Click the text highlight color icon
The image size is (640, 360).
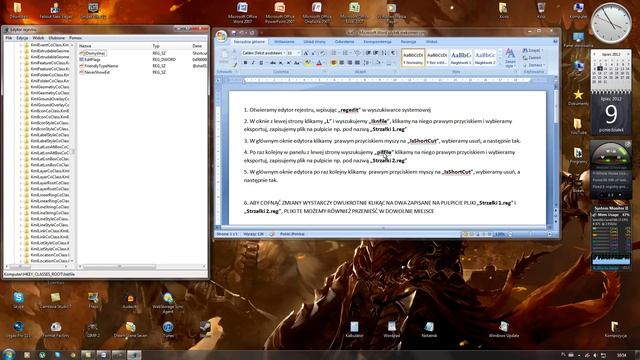[307, 63]
